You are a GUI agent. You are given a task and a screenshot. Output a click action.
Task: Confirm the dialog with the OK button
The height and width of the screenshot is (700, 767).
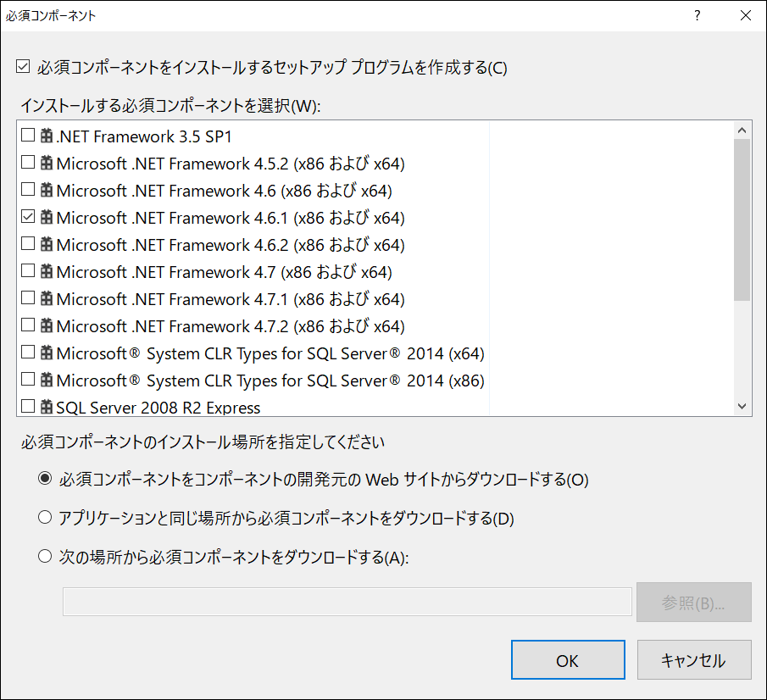tap(568, 659)
